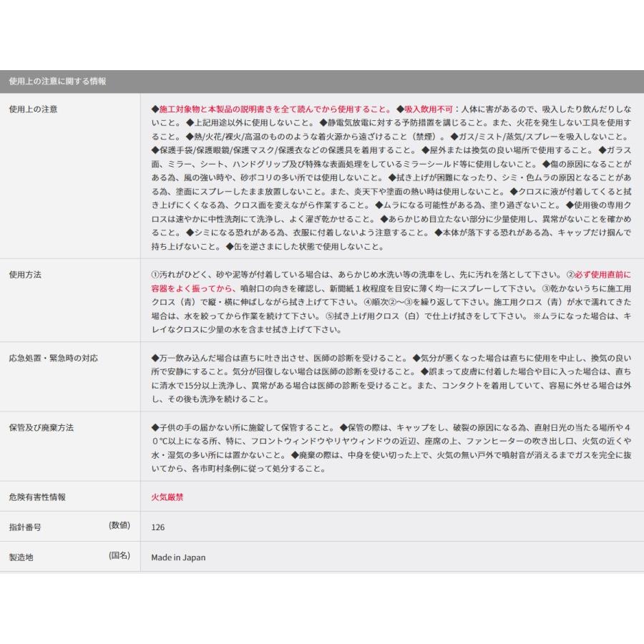Select the 指針番号 label
The image size is (644, 644).
pyautogui.click(x=25, y=527)
